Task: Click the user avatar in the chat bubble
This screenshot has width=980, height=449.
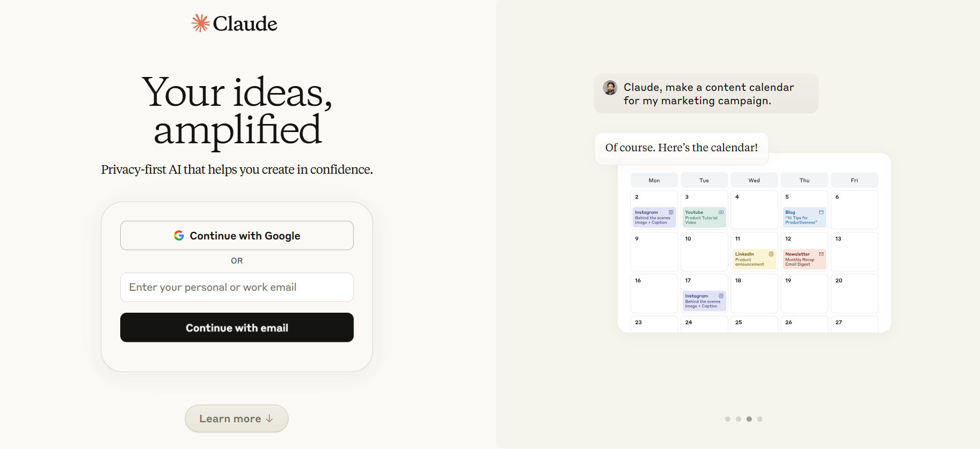Action: 610,88
